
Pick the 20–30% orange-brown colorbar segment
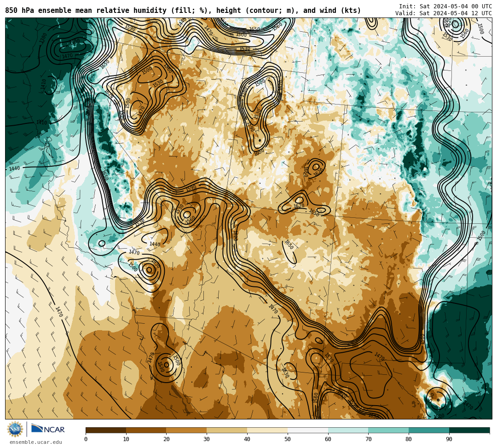pyautogui.click(x=187, y=430)
